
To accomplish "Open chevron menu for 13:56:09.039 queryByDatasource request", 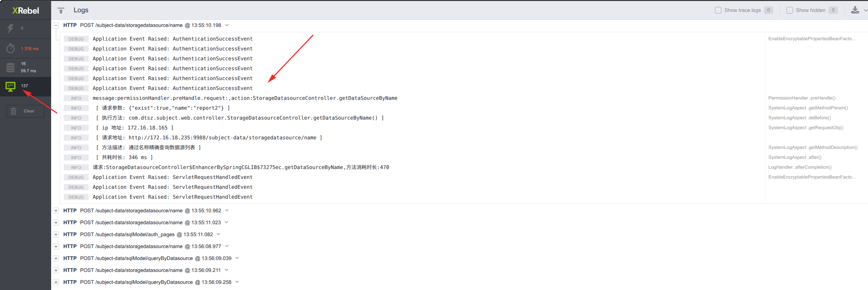I will click(237, 258).
